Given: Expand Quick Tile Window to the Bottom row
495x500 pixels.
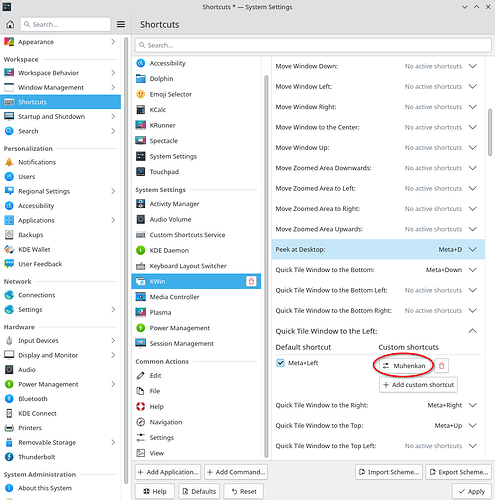Looking at the screenshot, I should coord(473,270).
